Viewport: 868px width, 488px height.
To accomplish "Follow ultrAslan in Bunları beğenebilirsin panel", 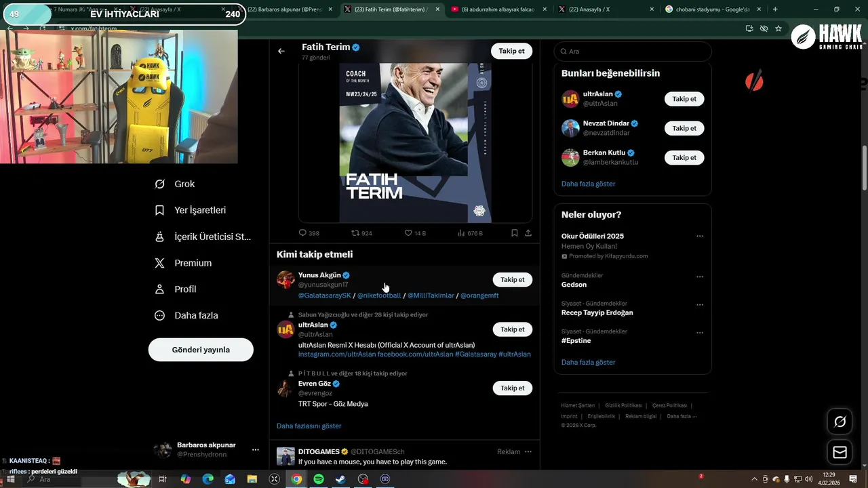I will [684, 99].
